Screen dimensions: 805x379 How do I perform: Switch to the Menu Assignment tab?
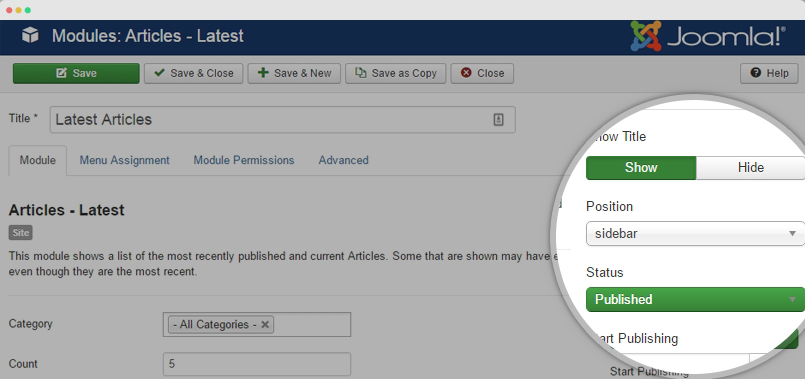click(x=124, y=160)
